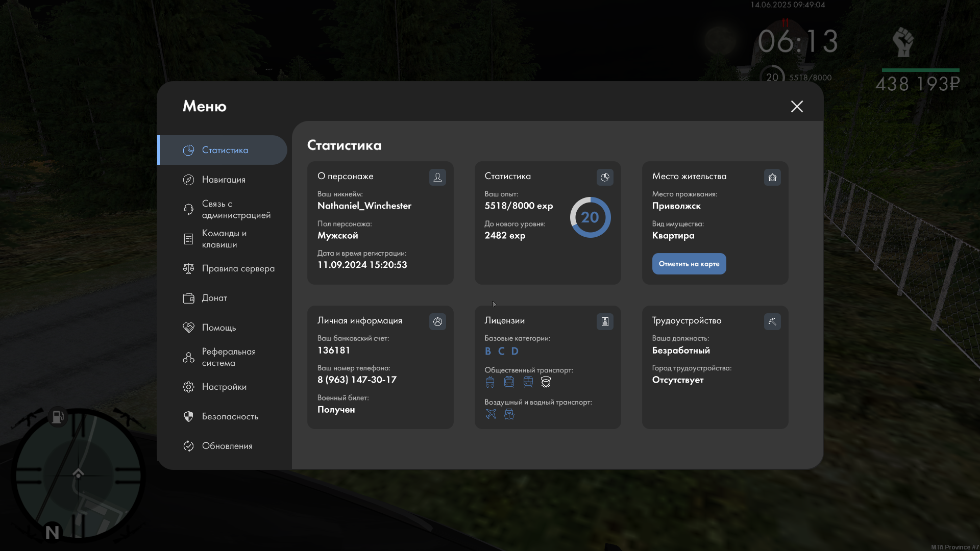Select the tram license icon
The height and width of the screenshot is (551, 980).
pyautogui.click(x=509, y=382)
